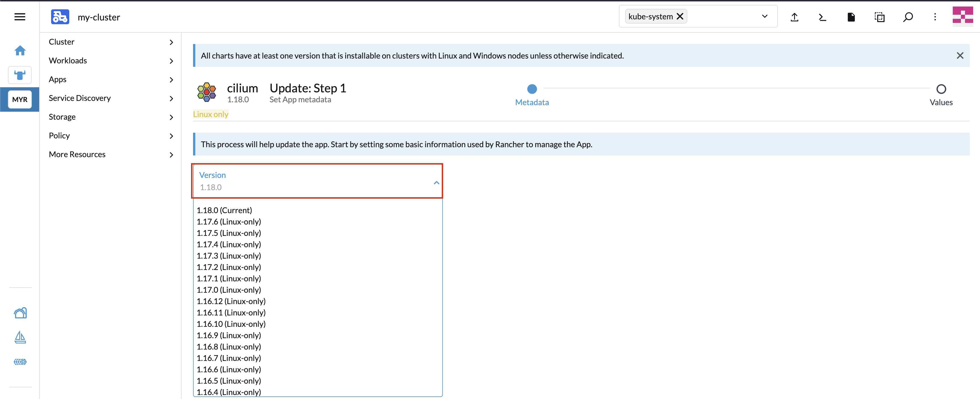Copy KubeConfig to clipboard icon
The width and height of the screenshot is (980, 399).
pos(880,17)
